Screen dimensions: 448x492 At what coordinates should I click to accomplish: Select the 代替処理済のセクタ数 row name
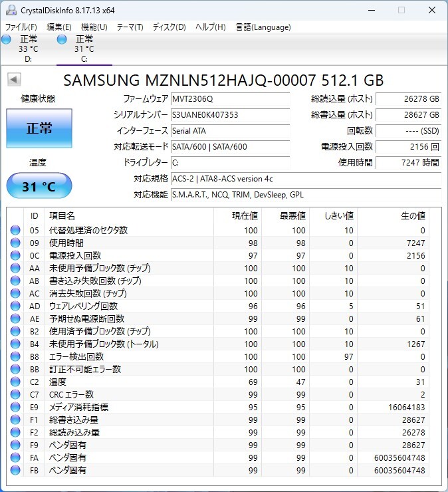pos(88,230)
